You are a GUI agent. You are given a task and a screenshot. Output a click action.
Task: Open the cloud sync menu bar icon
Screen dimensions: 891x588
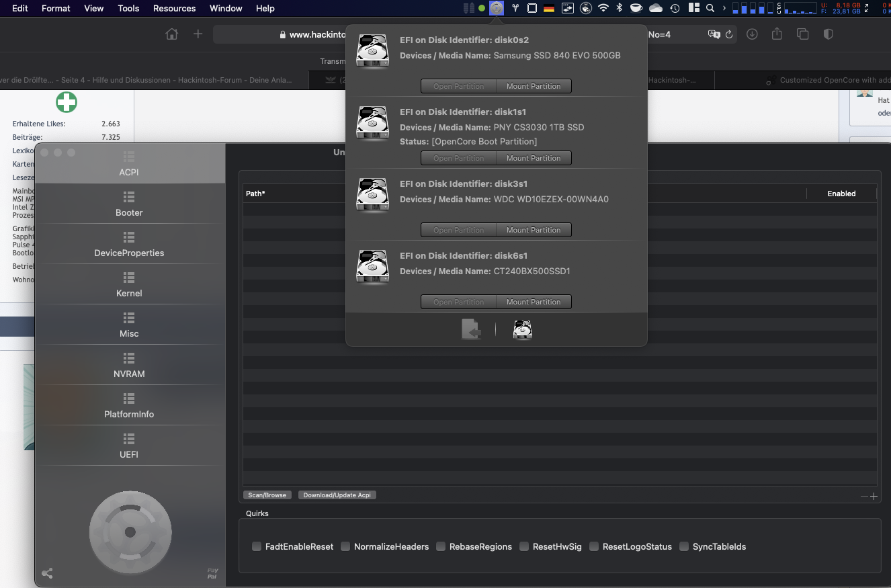pos(656,8)
